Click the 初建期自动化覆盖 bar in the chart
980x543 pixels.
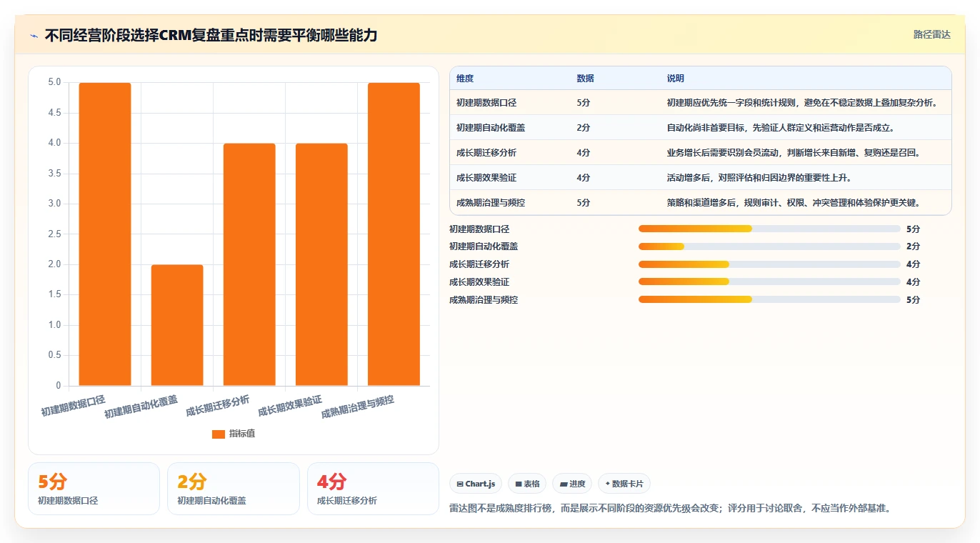pos(177,325)
